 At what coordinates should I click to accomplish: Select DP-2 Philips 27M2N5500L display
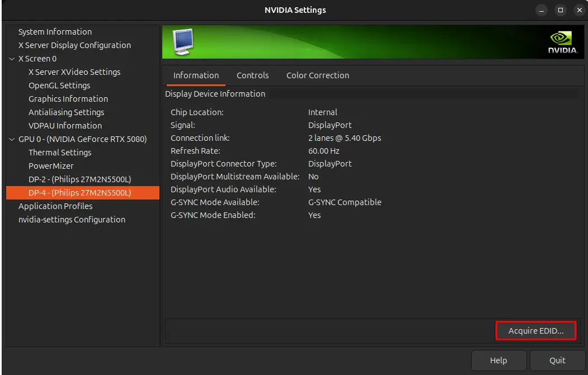(80, 179)
